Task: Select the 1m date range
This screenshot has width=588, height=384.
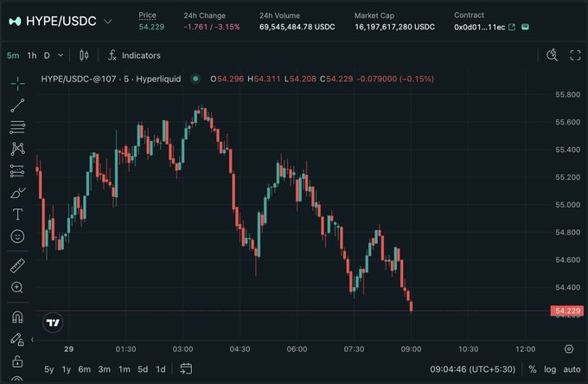Action: point(125,369)
